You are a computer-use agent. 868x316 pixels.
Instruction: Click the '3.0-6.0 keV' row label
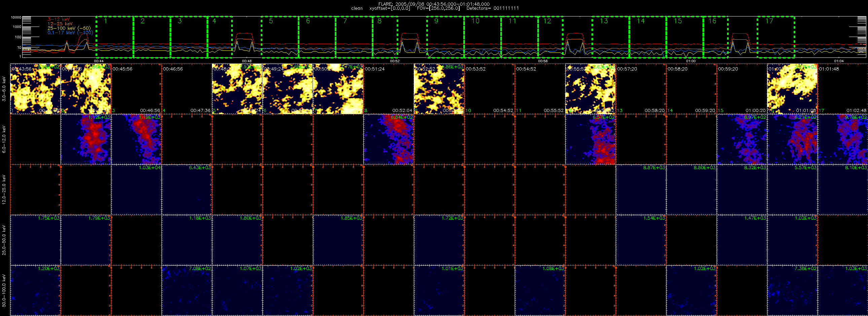coord(4,89)
